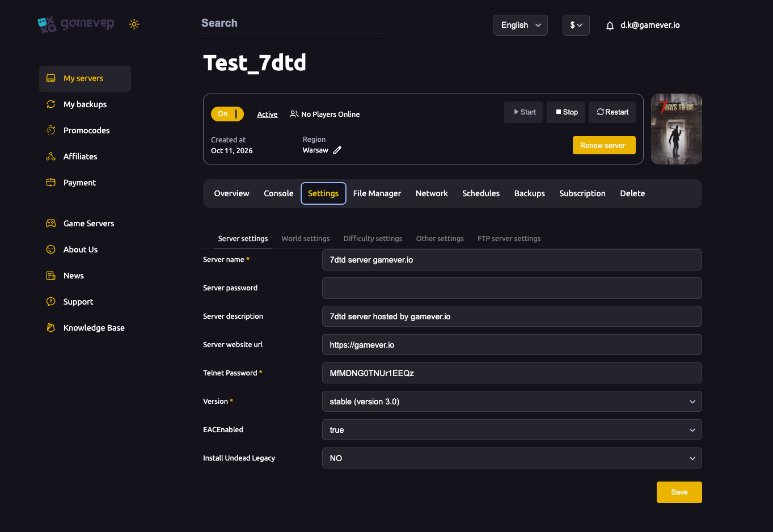773x532 pixels.
Task: Go to My backups page
Action: pyautogui.click(x=85, y=104)
